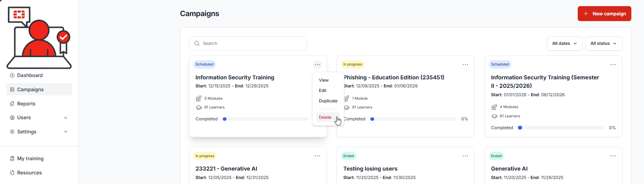
Task: Open options for the ended Generative AI card
Action: (x=613, y=156)
